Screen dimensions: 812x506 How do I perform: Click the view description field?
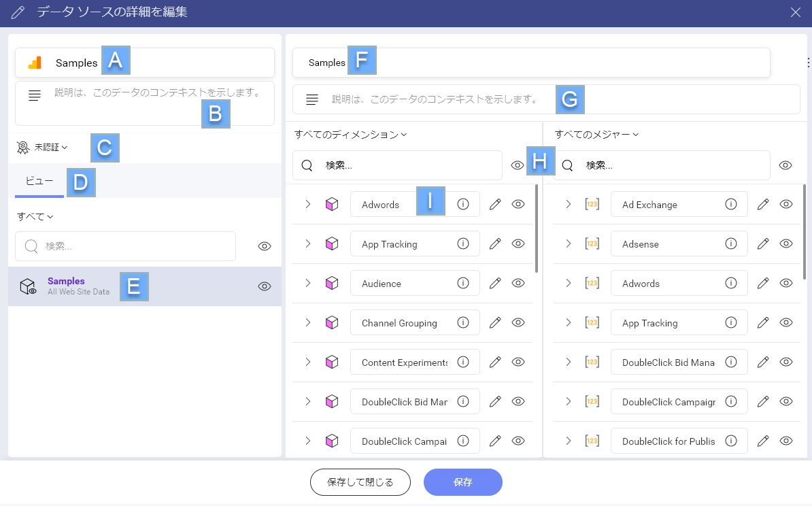(x=546, y=99)
